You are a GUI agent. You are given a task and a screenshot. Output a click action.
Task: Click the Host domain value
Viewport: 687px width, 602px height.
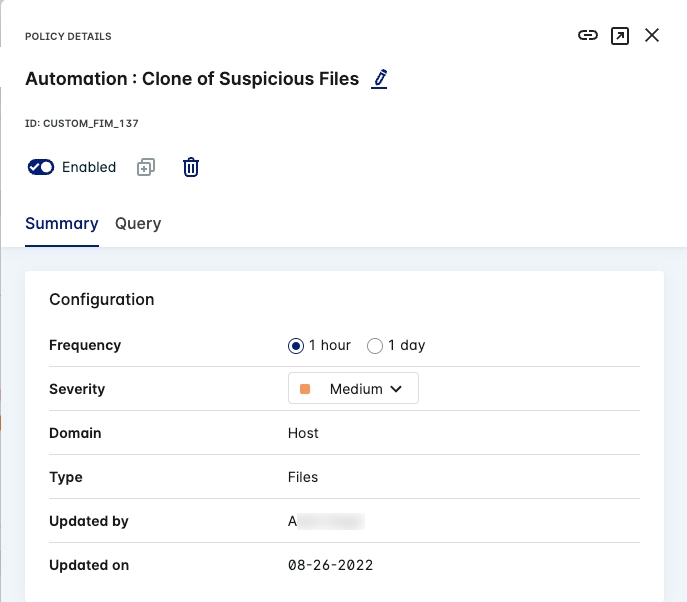point(303,433)
